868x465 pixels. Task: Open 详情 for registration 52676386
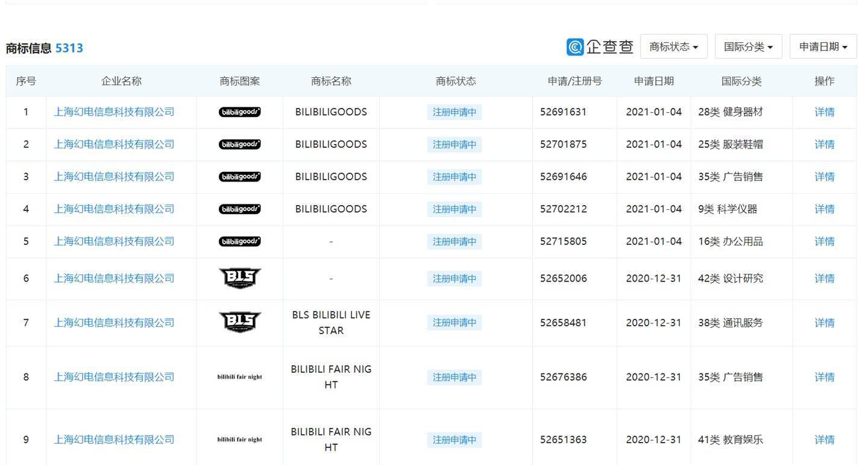click(825, 377)
